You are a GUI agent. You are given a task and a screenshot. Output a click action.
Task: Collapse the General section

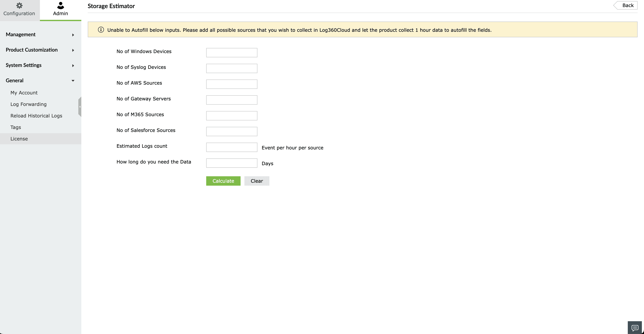pos(40,80)
